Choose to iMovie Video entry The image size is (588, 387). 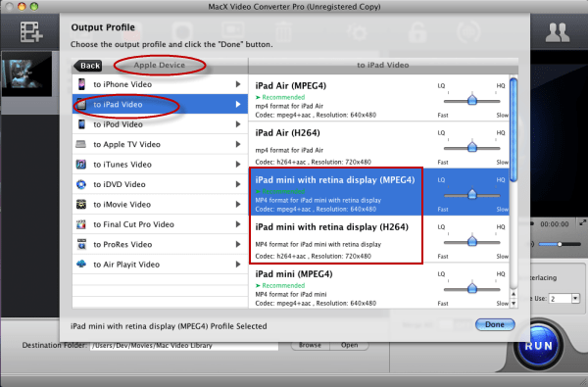click(x=160, y=205)
